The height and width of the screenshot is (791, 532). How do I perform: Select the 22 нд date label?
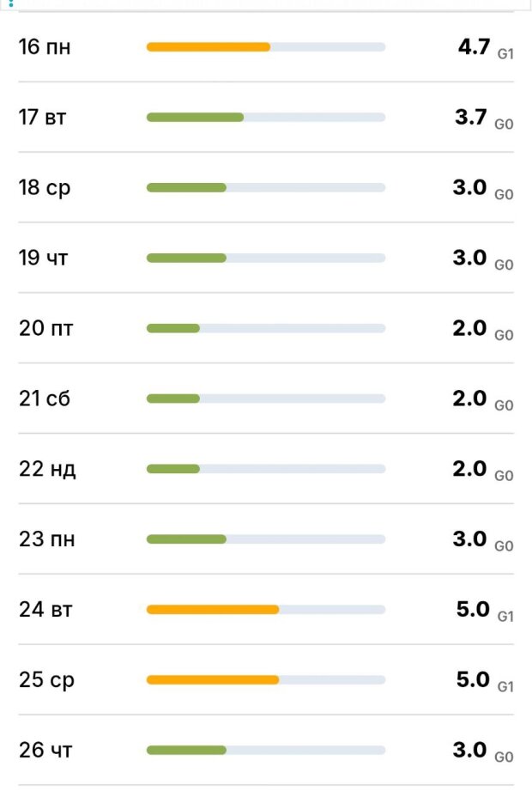point(47,470)
